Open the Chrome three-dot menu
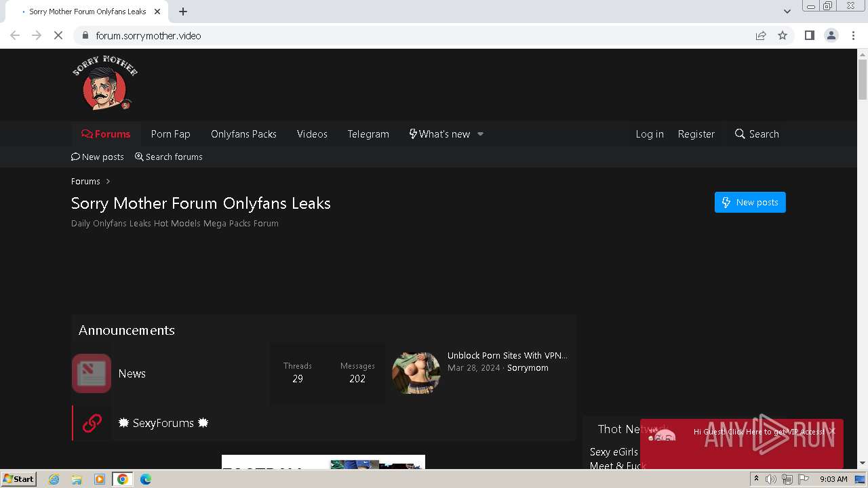 point(854,35)
